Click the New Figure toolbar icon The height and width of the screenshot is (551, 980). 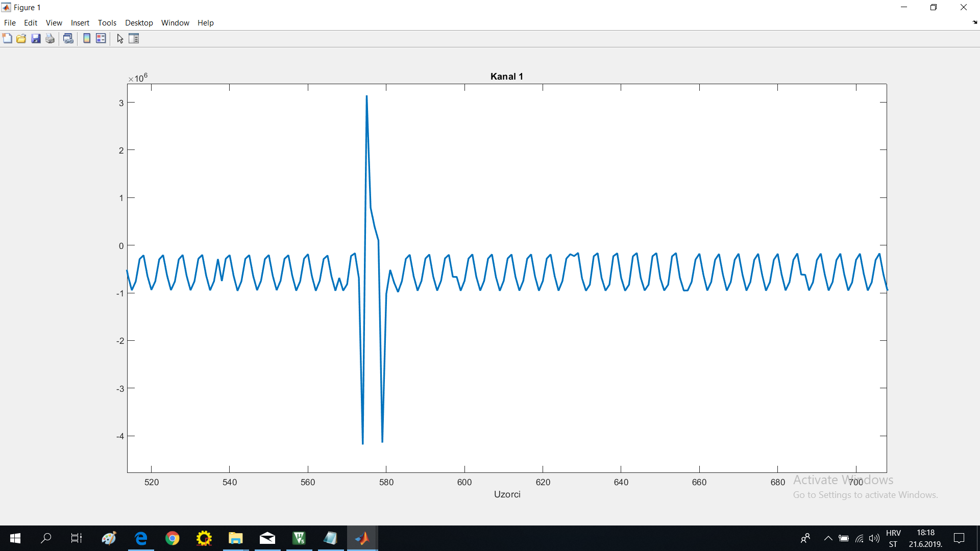pos(7,38)
